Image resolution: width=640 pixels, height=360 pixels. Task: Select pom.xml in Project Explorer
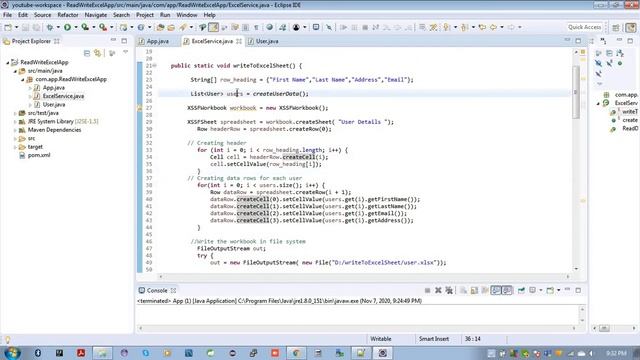(39, 155)
